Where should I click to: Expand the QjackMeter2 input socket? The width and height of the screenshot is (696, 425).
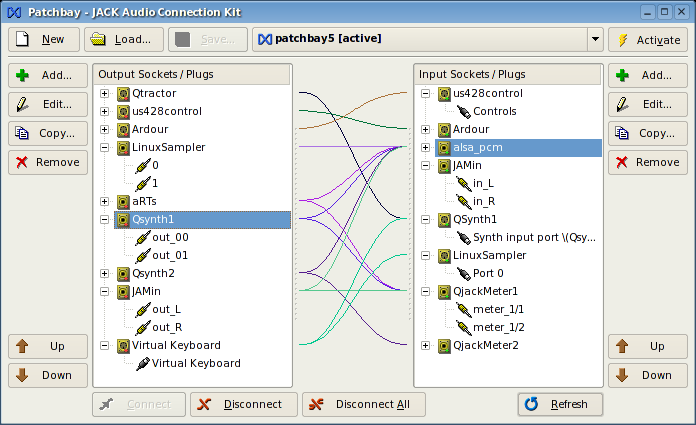[x=425, y=346]
